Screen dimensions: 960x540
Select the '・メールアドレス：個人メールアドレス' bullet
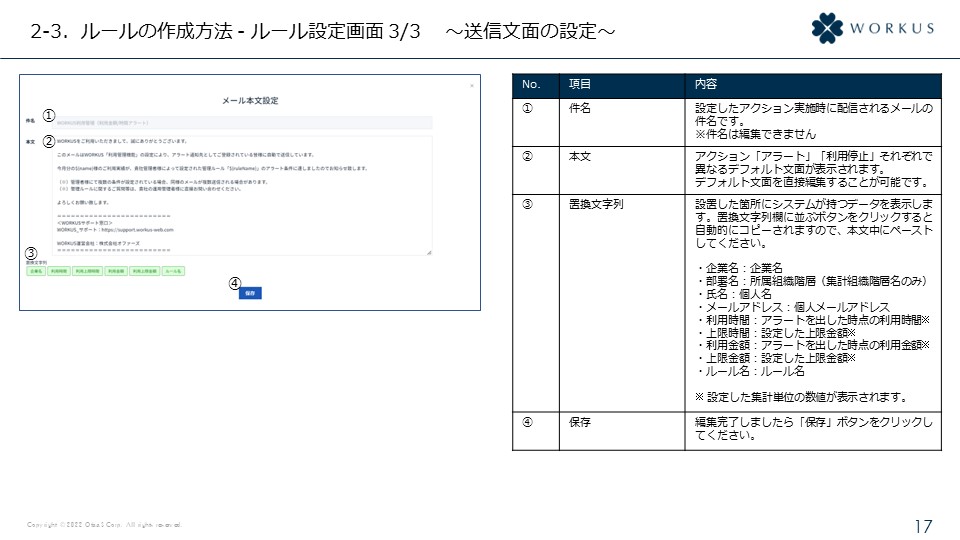793,307
